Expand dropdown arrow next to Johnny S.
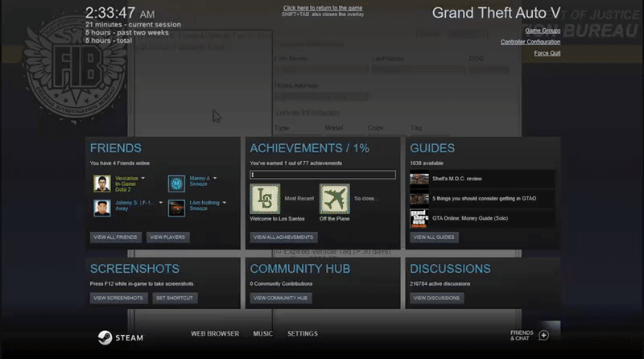 pyautogui.click(x=160, y=203)
